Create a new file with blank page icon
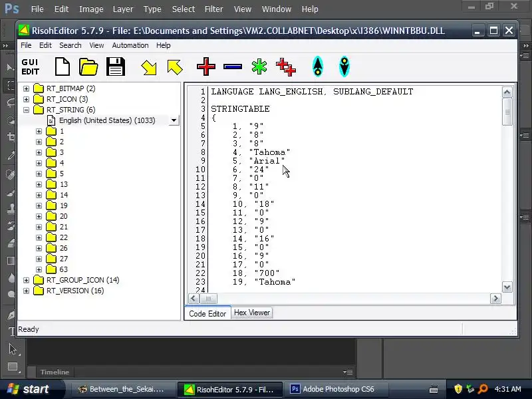This screenshot has width=532, height=399. (x=63, y=66)
